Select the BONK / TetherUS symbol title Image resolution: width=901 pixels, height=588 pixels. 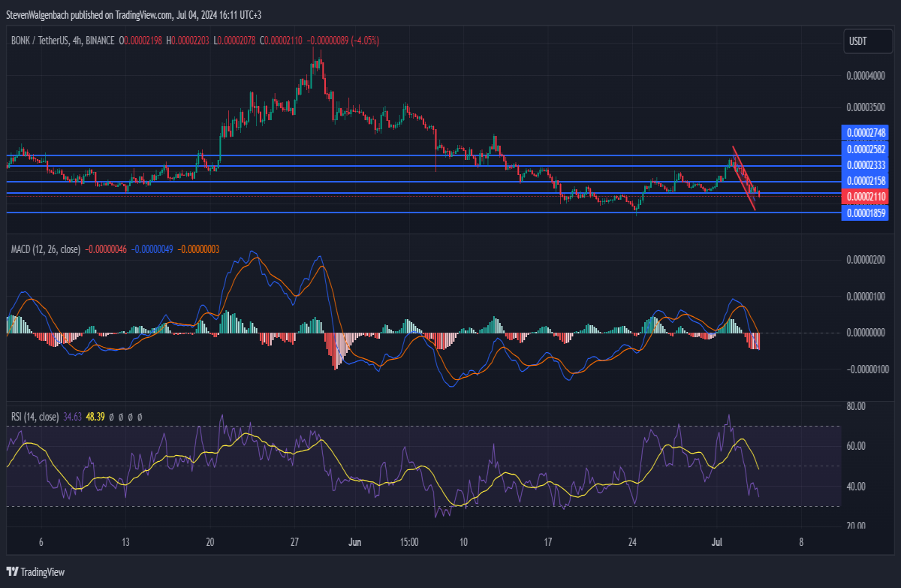(38, 41)
